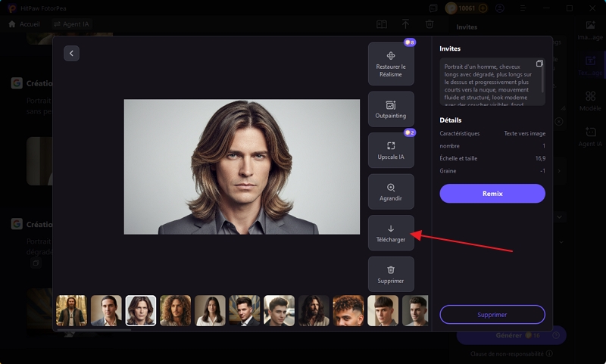Open Agent IA in right sidebar

pos(590,137)
